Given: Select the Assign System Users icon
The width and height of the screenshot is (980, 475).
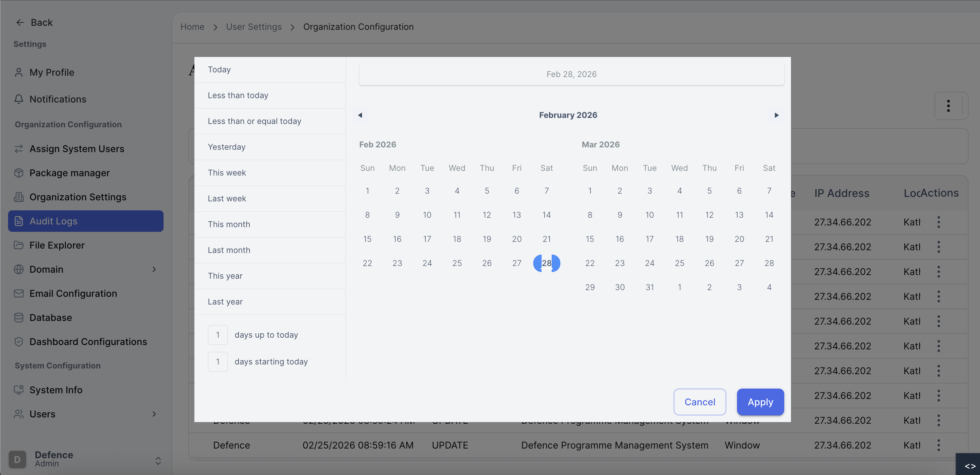Looking at the screenshot, I should (x=19, y=149).
